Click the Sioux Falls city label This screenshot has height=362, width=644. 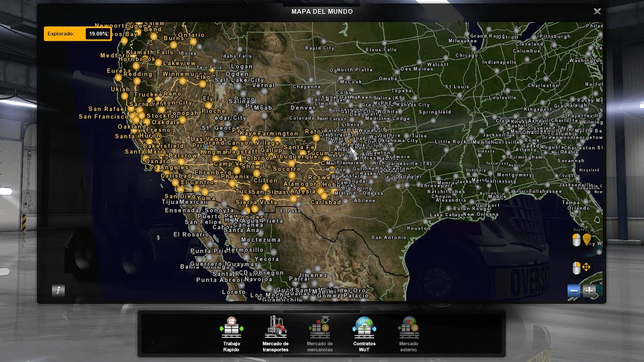[381, 50]
